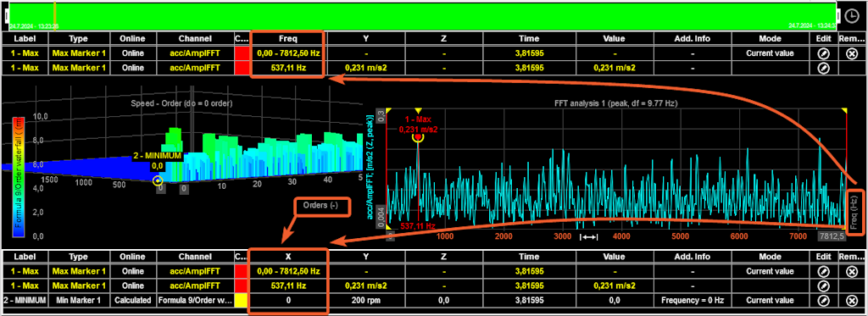Select the red 1 - Max marker circle on FFT
Image resolution: width=868 pixels, height=316 pixels.
coord(418,138)
